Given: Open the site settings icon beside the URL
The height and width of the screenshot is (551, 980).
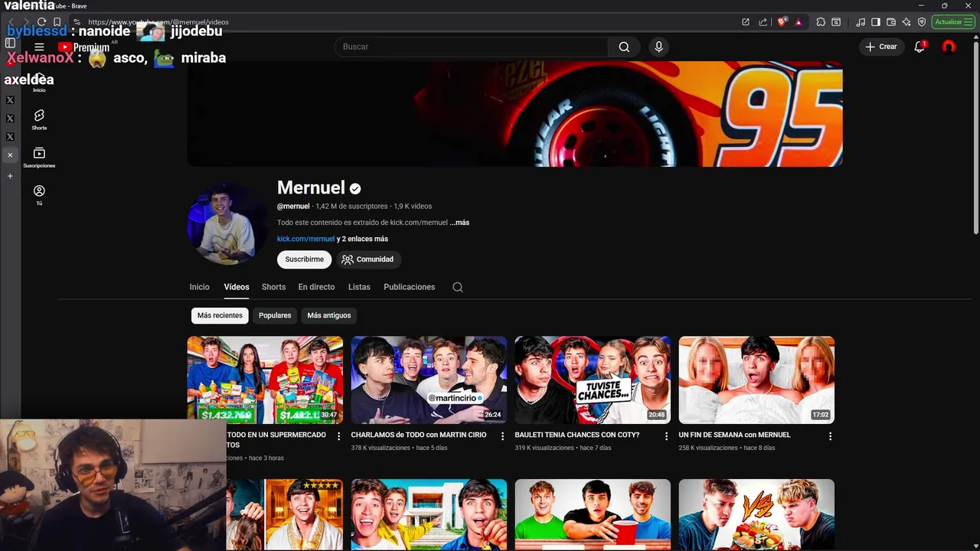Looking at the screenshot, I should point(77,22).
